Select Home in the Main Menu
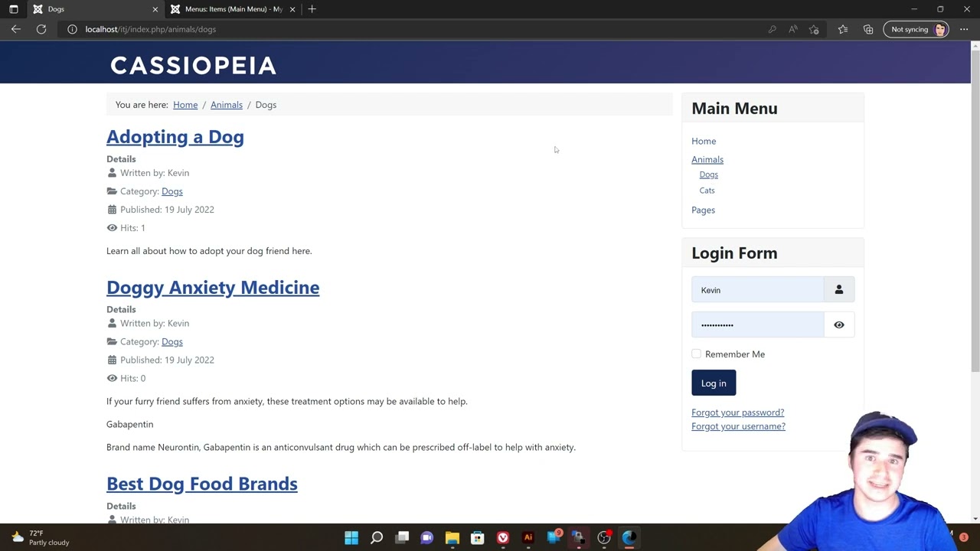980x551 pixels. tap(704, 141)
